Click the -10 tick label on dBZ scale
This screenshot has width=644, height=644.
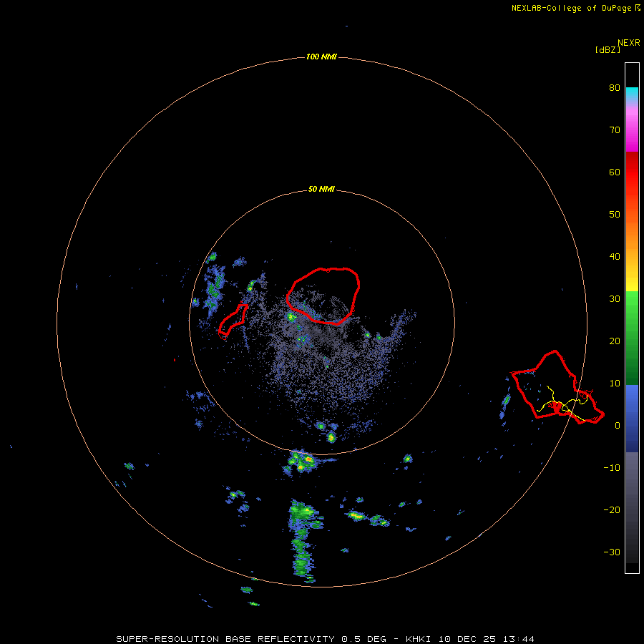point(612,467)
